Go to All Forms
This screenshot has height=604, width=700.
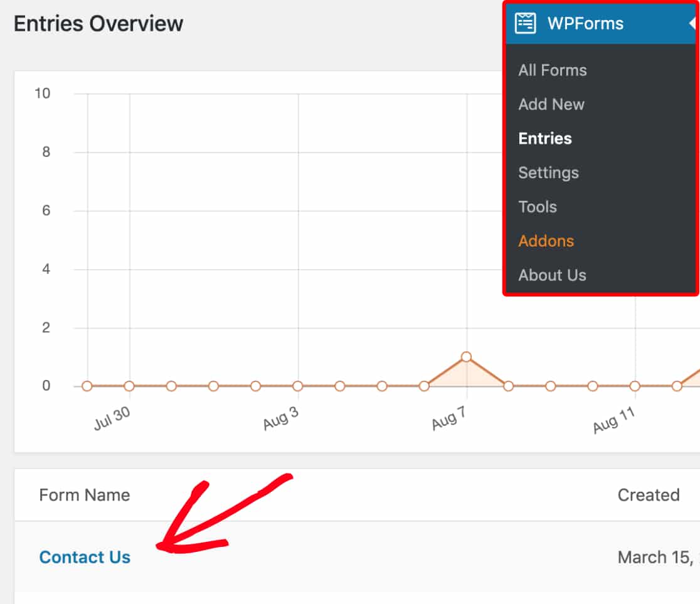(553, 70)
